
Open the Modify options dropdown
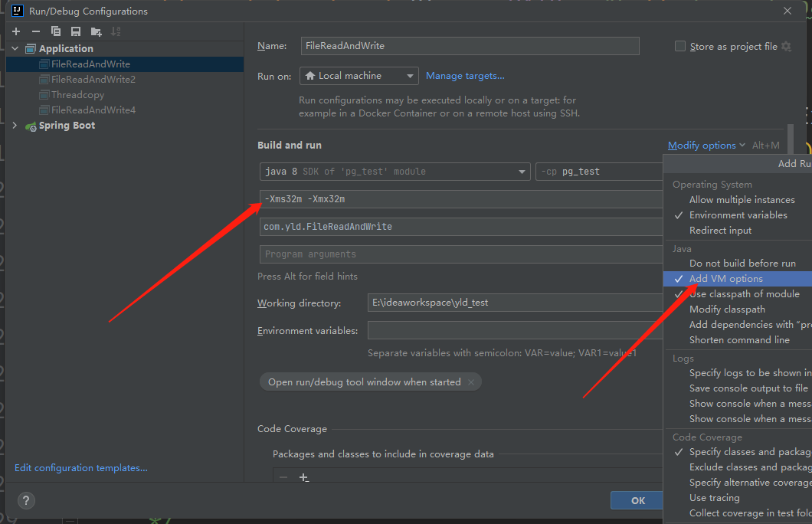pos(706,146)
